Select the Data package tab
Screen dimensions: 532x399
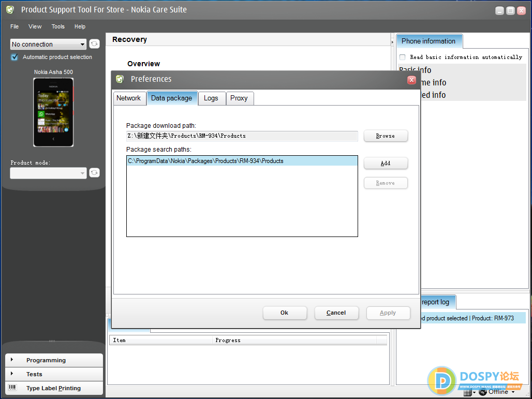tap(172, 98)
